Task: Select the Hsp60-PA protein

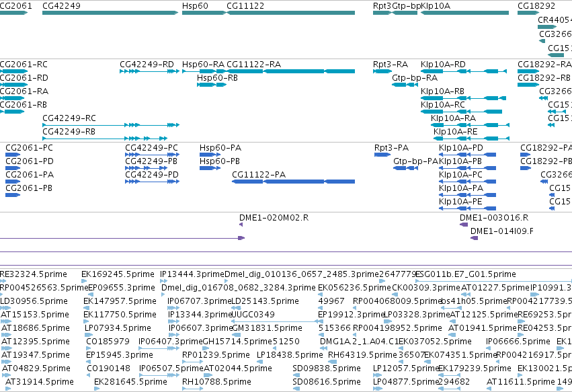Action: [x=210, y=155]
